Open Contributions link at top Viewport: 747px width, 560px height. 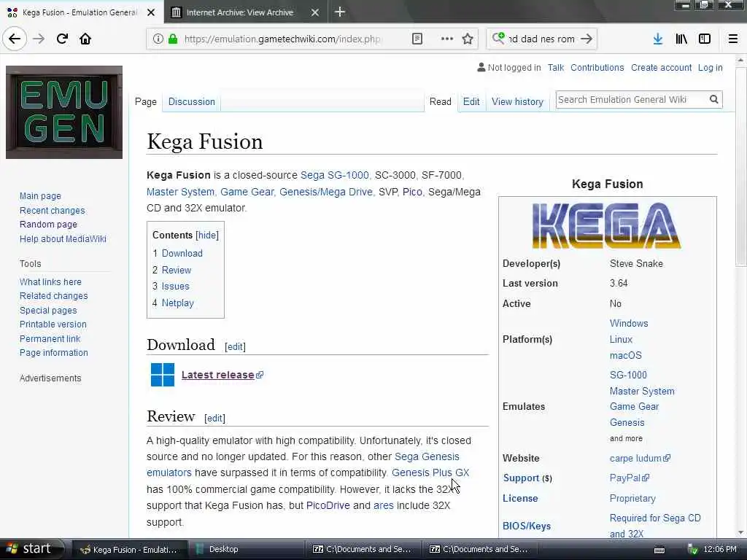tap(597, 68)
